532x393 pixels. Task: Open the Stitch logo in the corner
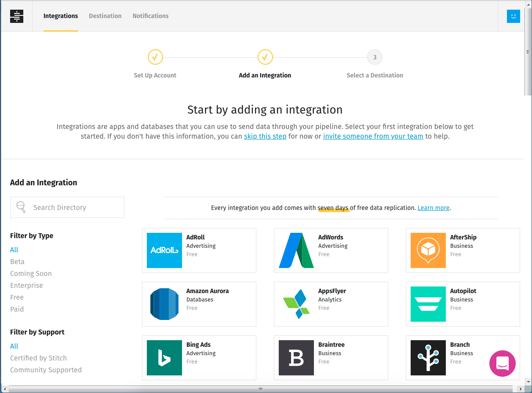pyautogui.click(x=16, y=16)
